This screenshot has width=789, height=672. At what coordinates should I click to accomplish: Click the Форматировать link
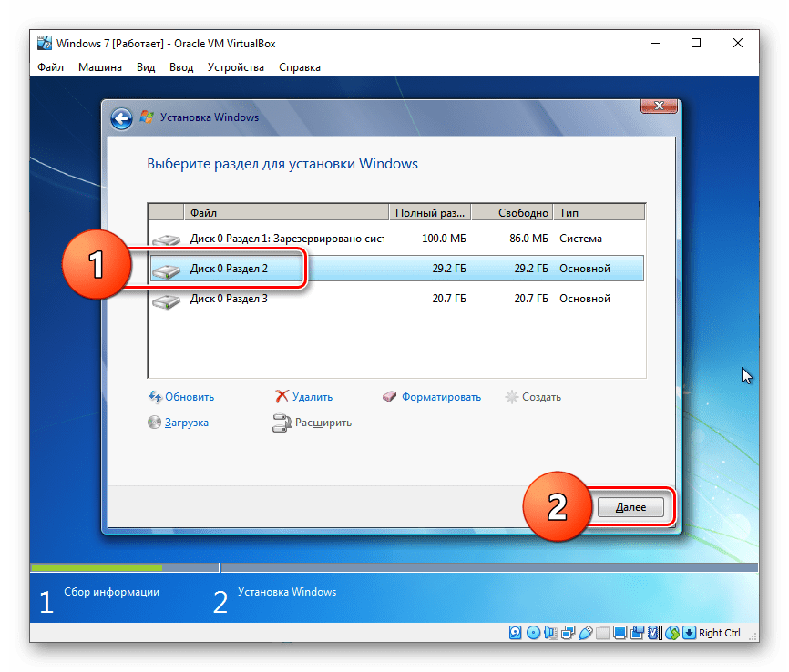click(x=441, y=397)
